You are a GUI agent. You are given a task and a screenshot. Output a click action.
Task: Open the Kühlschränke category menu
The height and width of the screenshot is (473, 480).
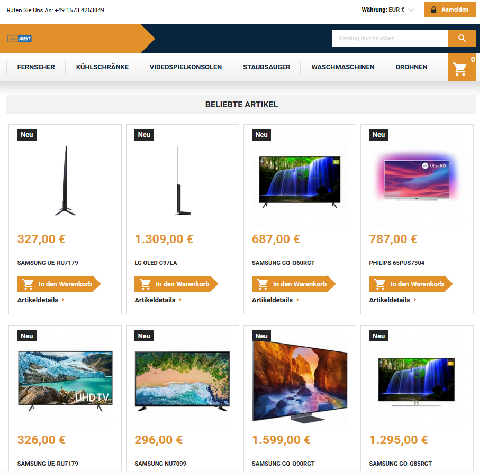click(x=102, y=67)
